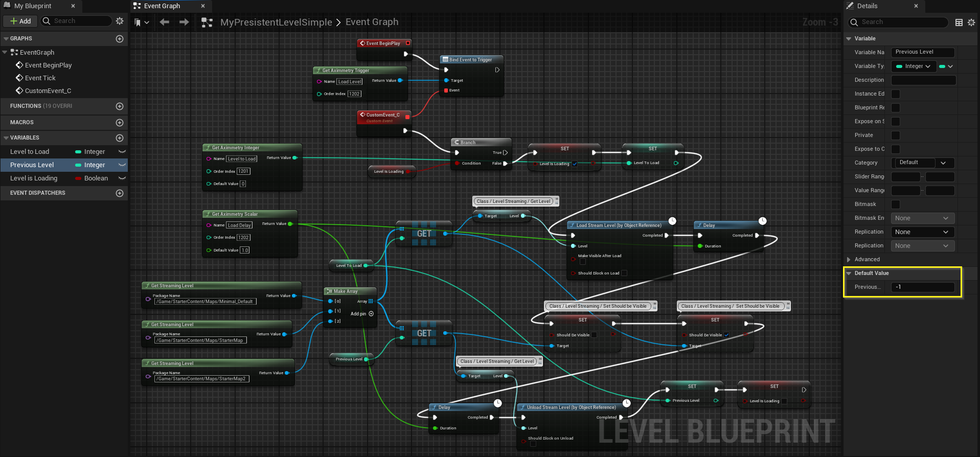
Task: Close the My Blueprint tab
Action: coord(73,6)
